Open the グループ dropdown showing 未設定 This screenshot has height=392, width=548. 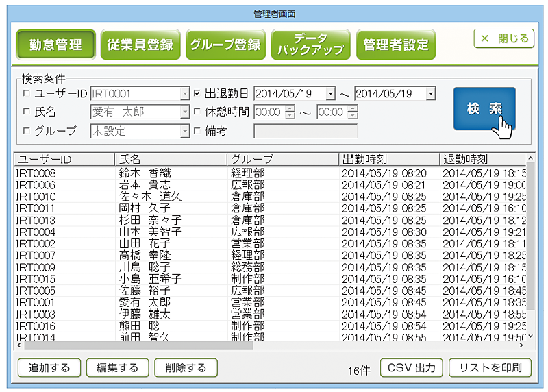click(184, 131)
